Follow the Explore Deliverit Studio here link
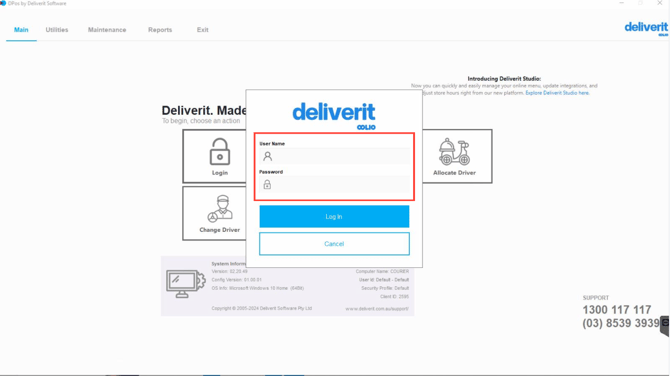Screen dimensions: 670x376 [557, 93]
